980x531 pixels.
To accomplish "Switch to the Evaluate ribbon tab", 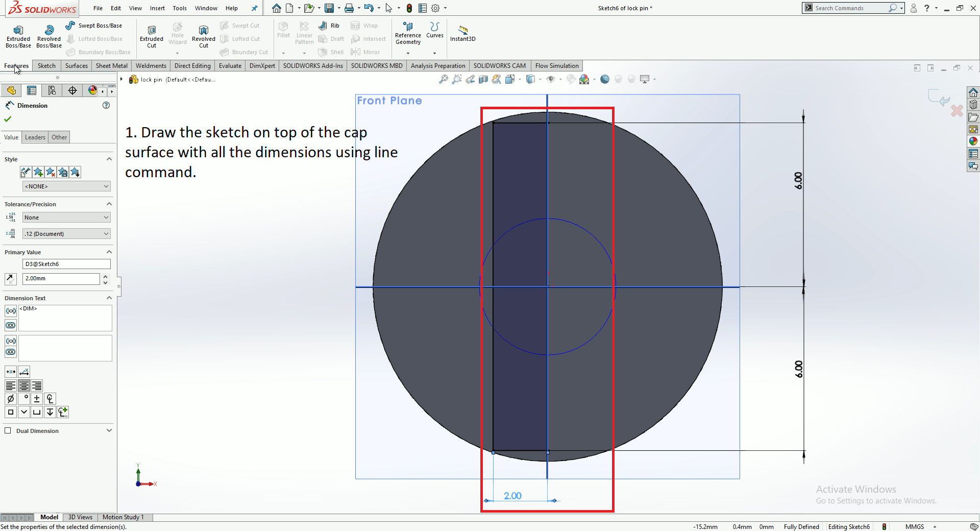I will 230,66.
